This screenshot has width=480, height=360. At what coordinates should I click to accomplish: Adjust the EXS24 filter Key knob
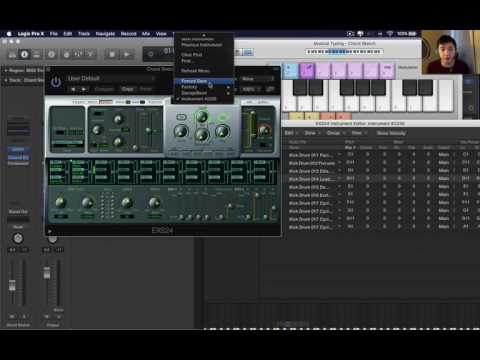[222, 131]
